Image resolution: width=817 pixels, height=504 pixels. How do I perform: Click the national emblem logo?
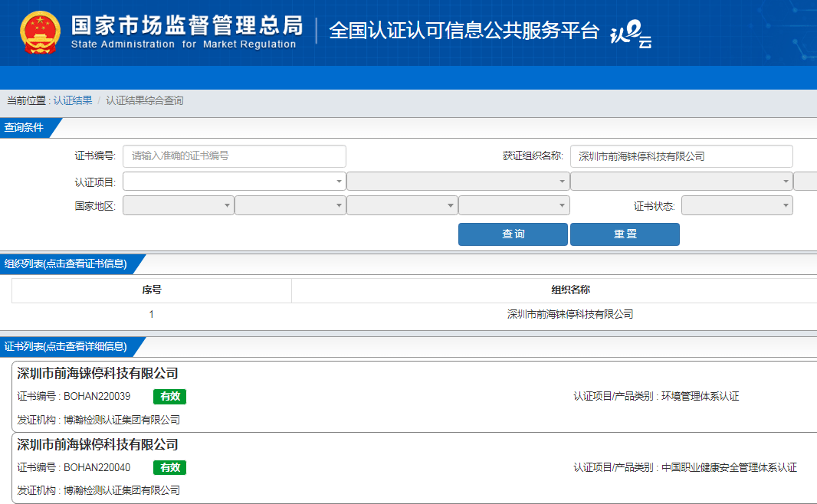coord(40,33)
